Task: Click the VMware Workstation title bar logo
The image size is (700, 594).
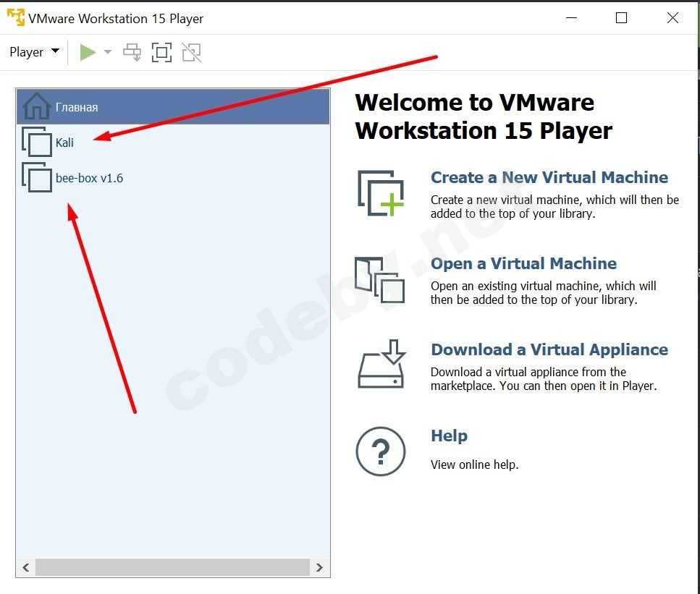Action: point(16,17)
